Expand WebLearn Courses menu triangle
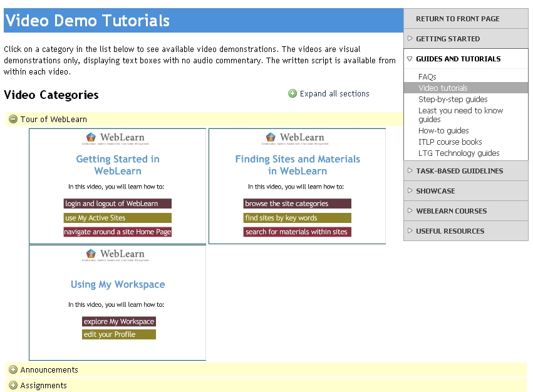533x392 pixels. pyautogui.click(x=410, y=211)
